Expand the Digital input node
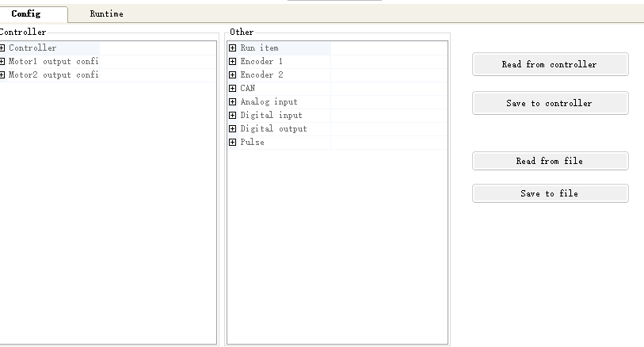 pos(232,116)
